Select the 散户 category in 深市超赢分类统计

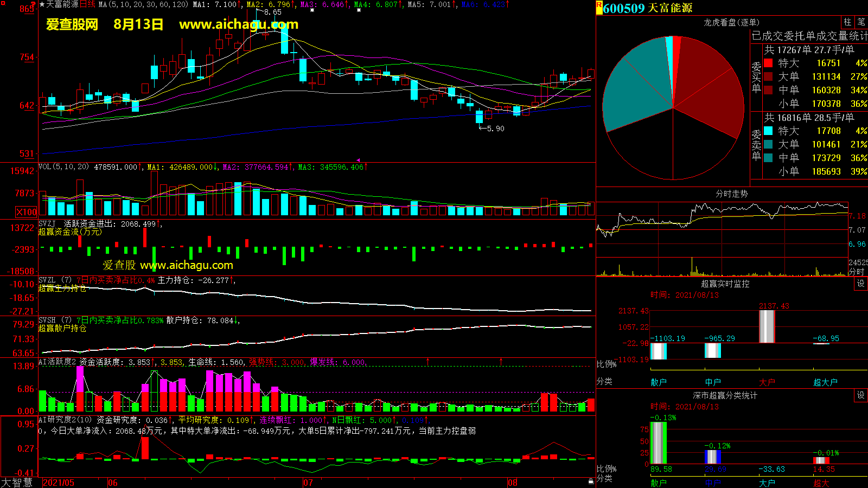pyautogui.click(x=658, y=483)
